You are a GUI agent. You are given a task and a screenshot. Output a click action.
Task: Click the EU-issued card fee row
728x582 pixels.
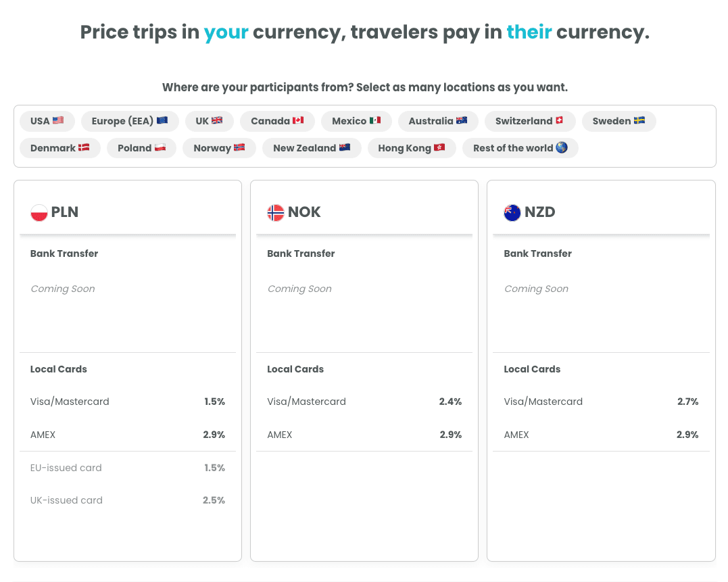click(x=128, y=468)
